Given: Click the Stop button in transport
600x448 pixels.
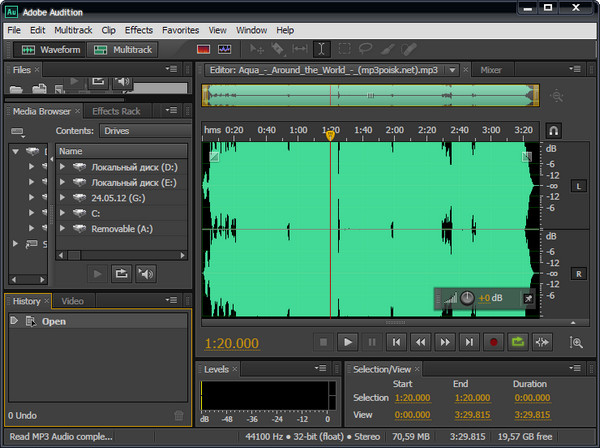Looking at the screenshot, I should (x=323, y=342).
